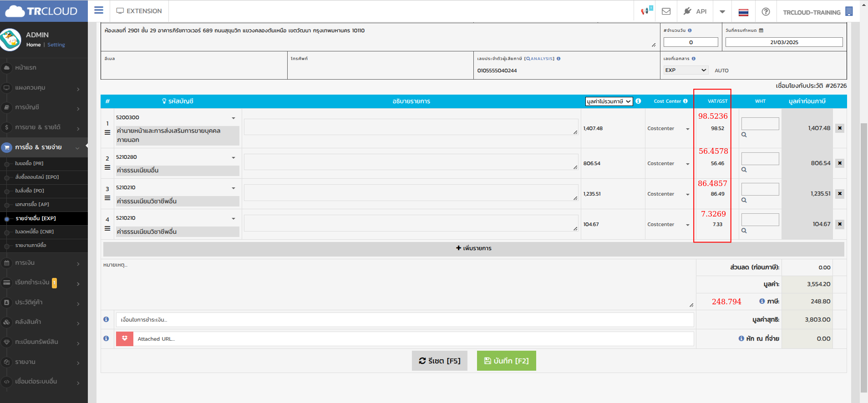This screenshot has height=403, width=868.
Task: Click the Cost Center info icon
Action: pos(685,101)
